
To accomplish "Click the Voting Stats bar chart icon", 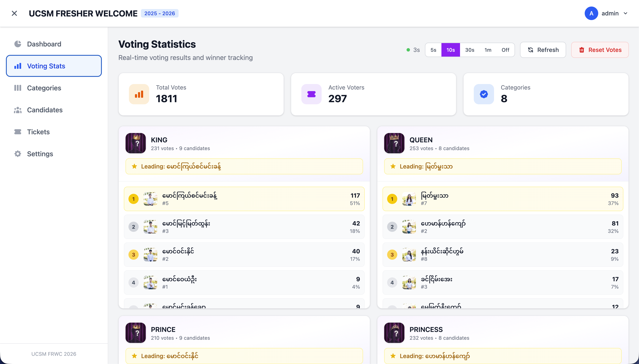I will pyautogui.click(x=18, y=66).
